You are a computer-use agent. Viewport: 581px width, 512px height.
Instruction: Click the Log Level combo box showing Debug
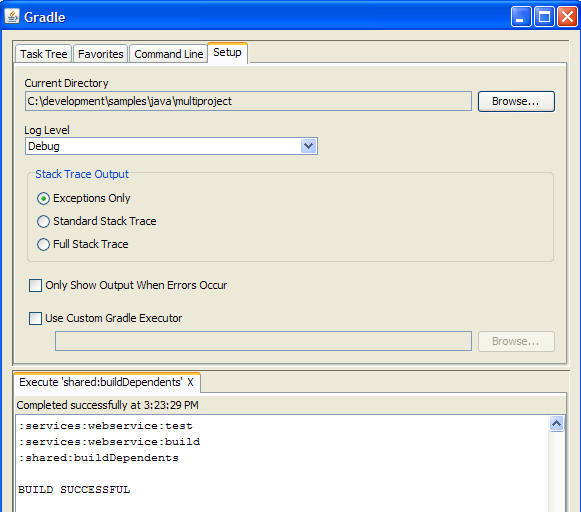click(171, 146)
